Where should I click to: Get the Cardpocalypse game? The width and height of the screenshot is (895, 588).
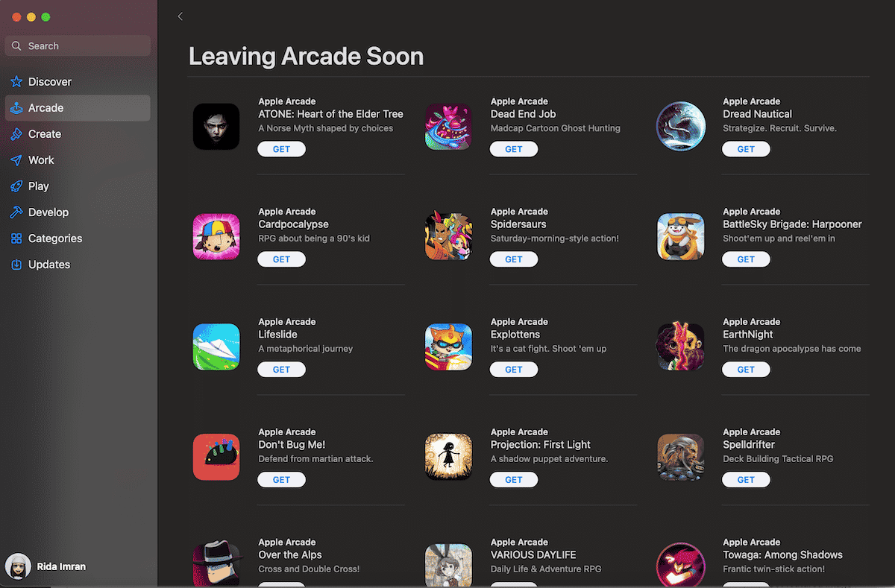pyautogui.click(x=281, y=259)
